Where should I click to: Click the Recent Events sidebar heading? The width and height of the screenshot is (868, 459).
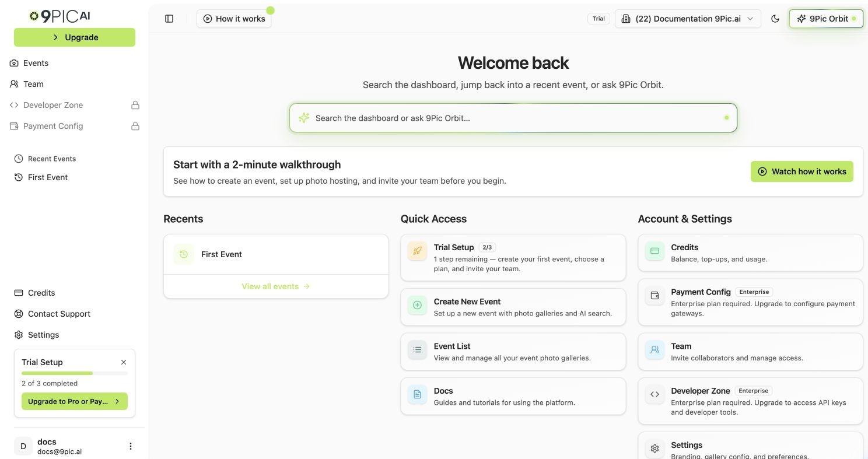[52, 159]
